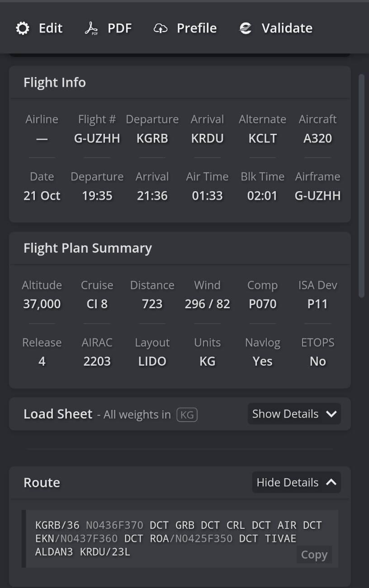Click the Prefile cloud upload icon
The height and width of the screenshot is (588, 369).
click(x=161, y=28)
